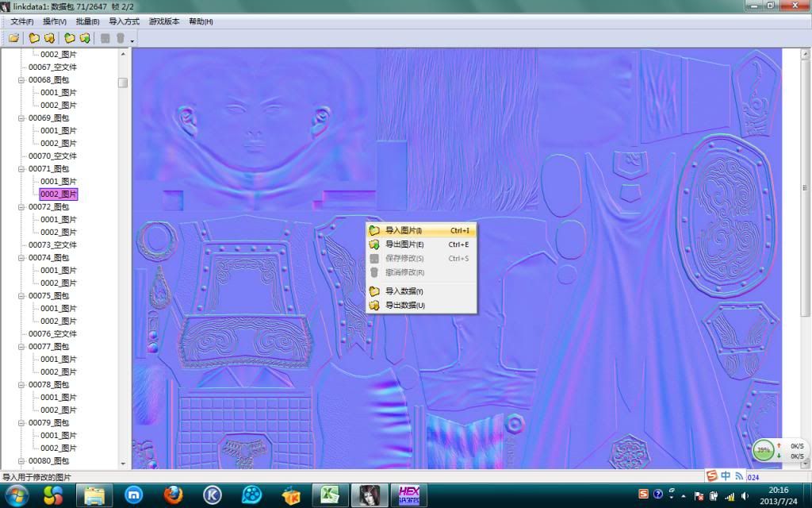
Task: Collapse the 00071_图包 tree node
Action: pyautogui.click(x=21, y=169)
